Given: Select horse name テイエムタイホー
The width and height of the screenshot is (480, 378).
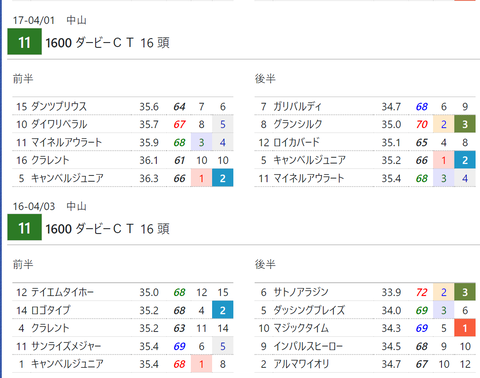Looking at the screenshot, I should click(62, 292).
